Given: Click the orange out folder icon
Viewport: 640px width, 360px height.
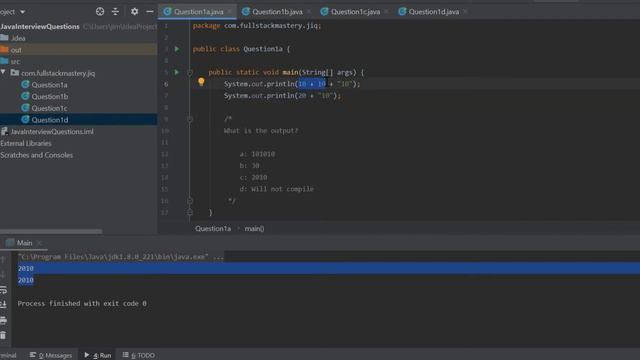Looking at the screenshot, I should (x=4, y=49).
